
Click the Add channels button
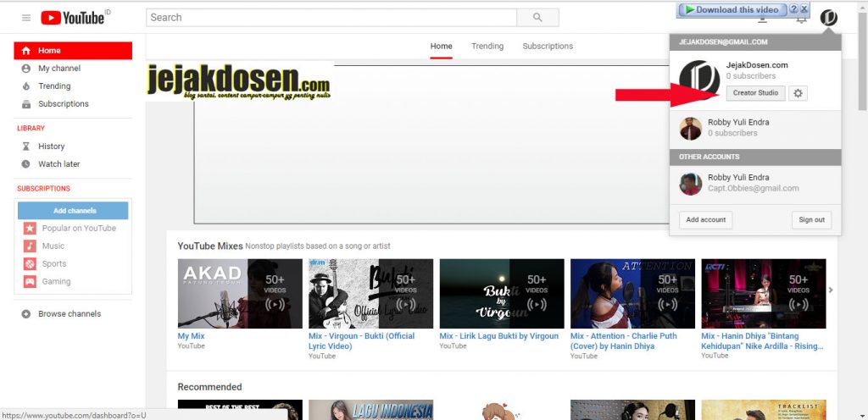point(73,211)
